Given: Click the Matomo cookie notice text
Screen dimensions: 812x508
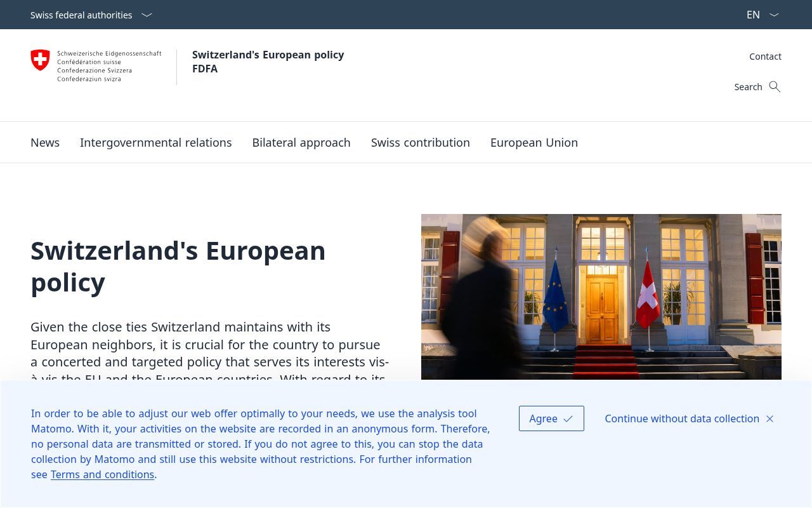Looking at the screenshot, I should coord(261,444).
